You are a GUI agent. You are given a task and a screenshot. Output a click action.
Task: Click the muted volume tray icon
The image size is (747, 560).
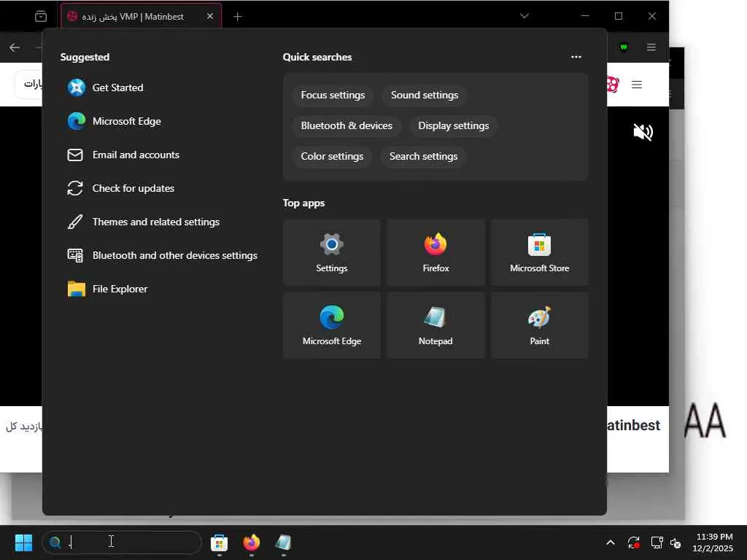pos(676,542)
